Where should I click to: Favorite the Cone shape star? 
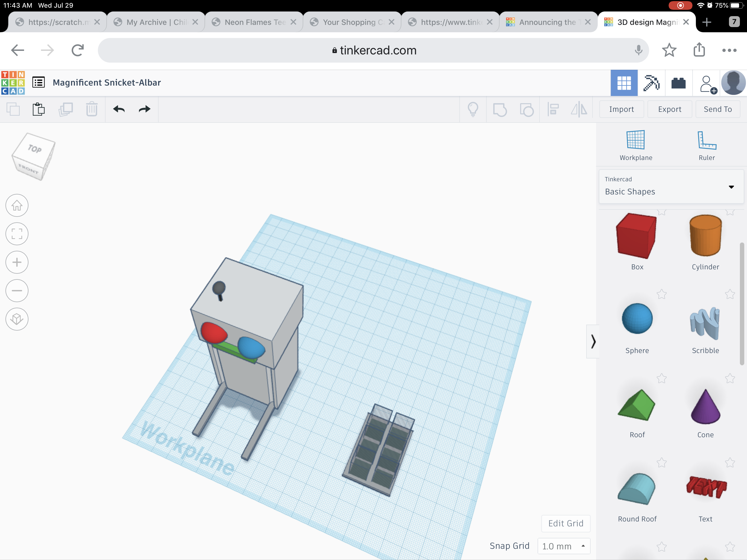730,378
